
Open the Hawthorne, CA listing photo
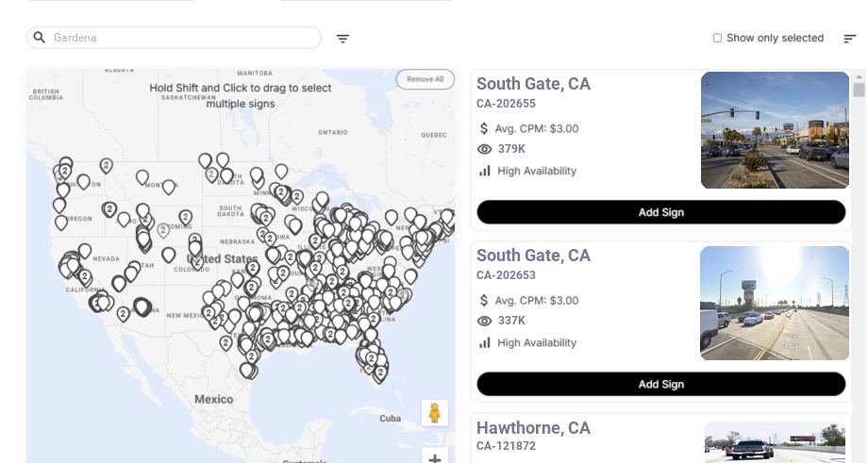tap(775, 441)
